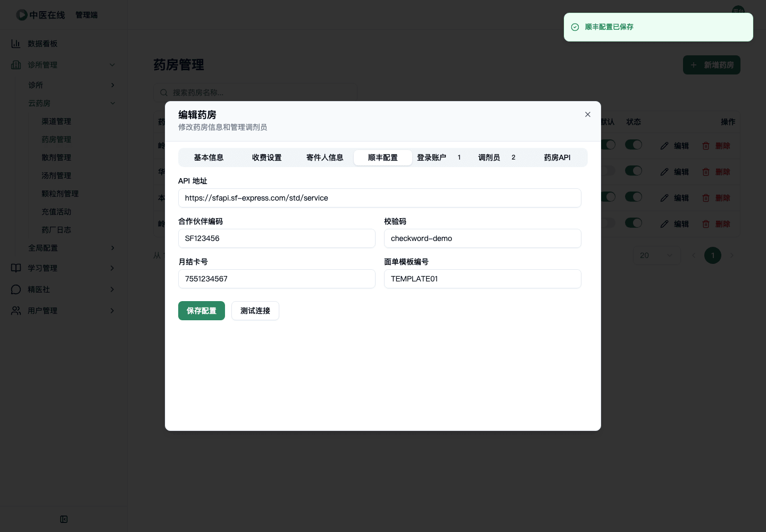Click the 精医社 chat bubble icon
Image resolution: width=766 pixels, height=532 pixels.
pos(16,289)
